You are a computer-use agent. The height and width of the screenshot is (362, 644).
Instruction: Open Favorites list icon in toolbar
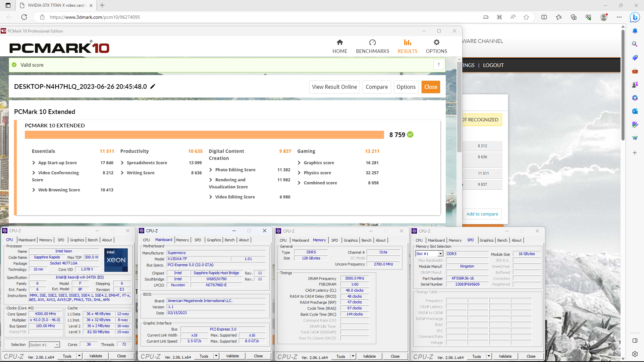click(559, 17)
